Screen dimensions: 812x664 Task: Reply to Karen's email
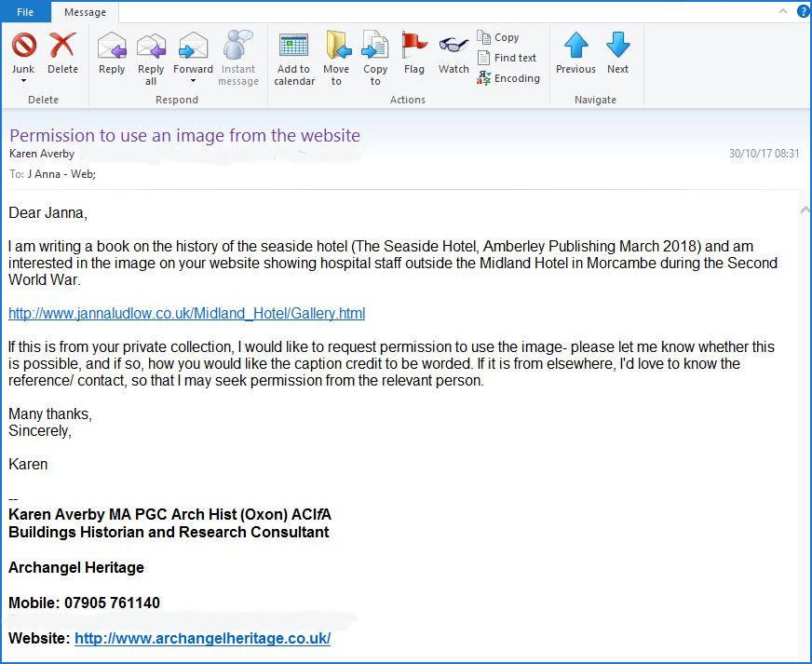tap(112, 52)
